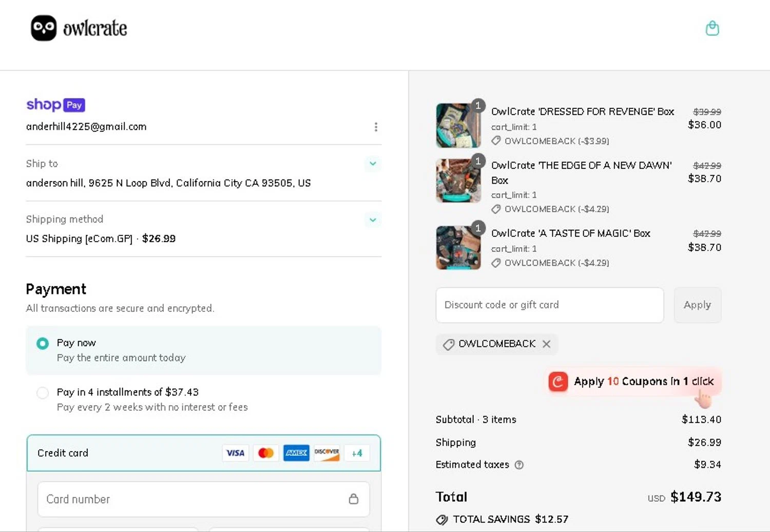Click the Shipping $26.99 summary value
Viewport: 770px width, 532px height.
pyautogui.click(x=704, y=442)
